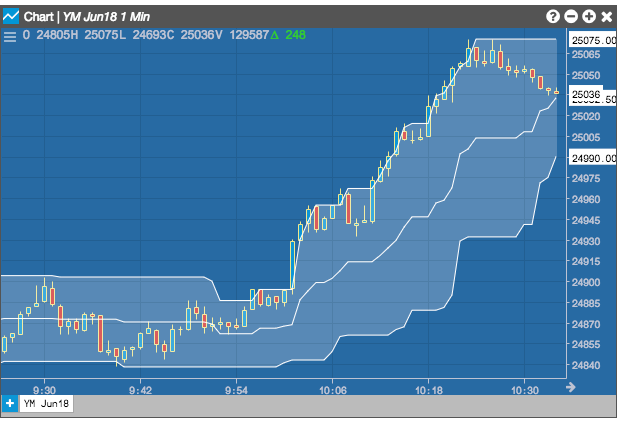Click the 24990.00 price label
The height and width of the screenshot is (423, 617).
click(x=593, y=158)
